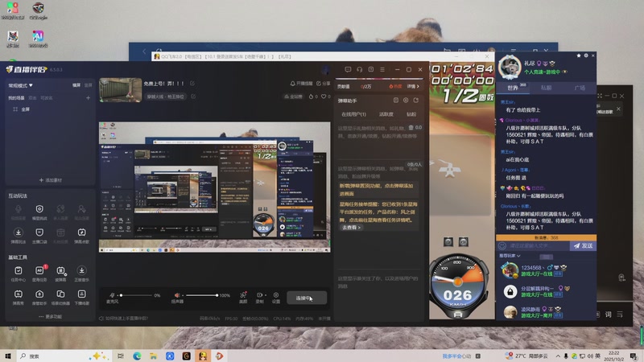Click 去查看 link in task notice

pyautogui.click(x=351, y=227)
